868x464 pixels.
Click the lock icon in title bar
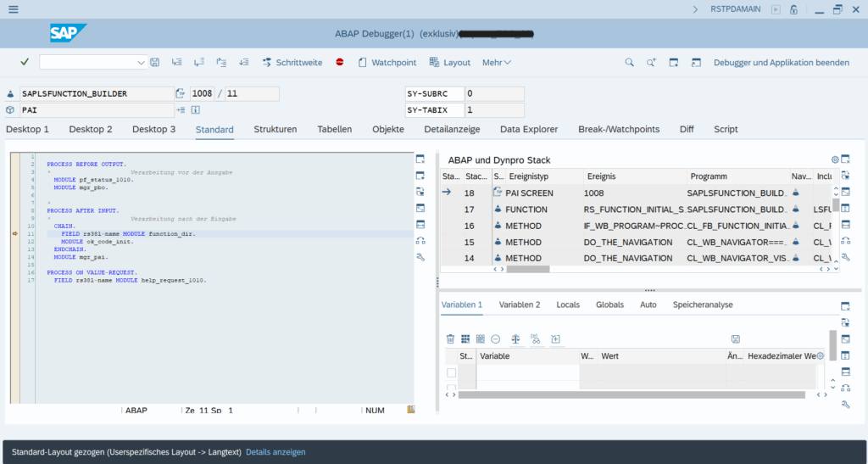point(793,9)
